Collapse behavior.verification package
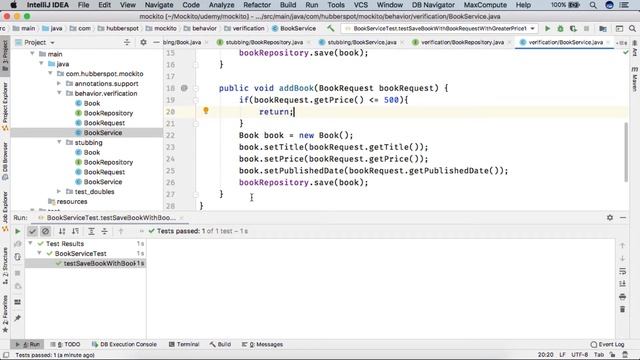Image resolution: width=640 pixels, height=360 pixels. pos(59,93)
